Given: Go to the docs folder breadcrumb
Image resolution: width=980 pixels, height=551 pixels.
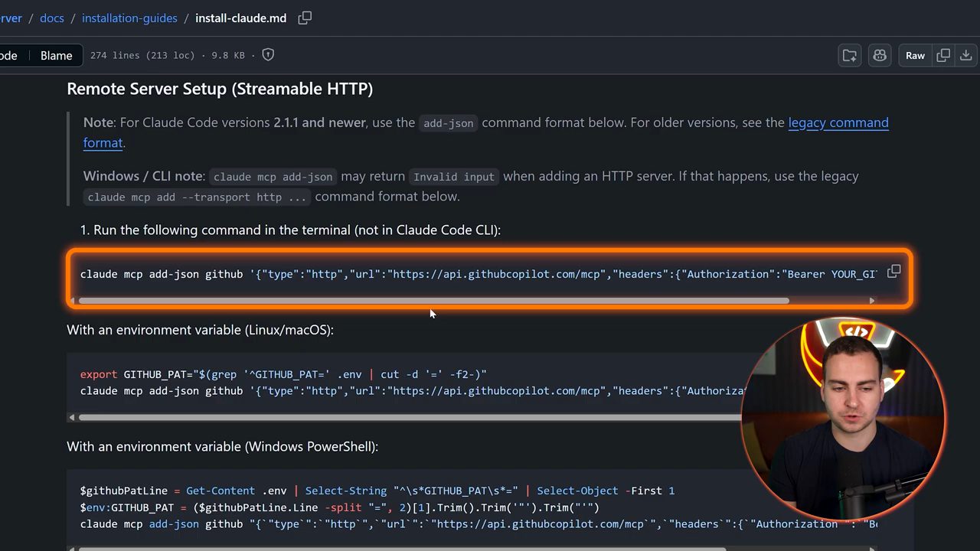Looking at the screenshot, I should [52, 18].
